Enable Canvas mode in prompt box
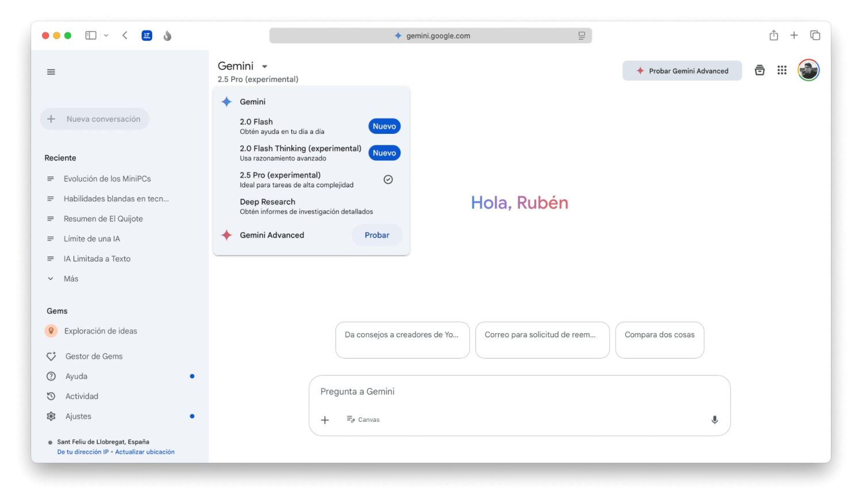Screen dimensions: 862x504 363,420
